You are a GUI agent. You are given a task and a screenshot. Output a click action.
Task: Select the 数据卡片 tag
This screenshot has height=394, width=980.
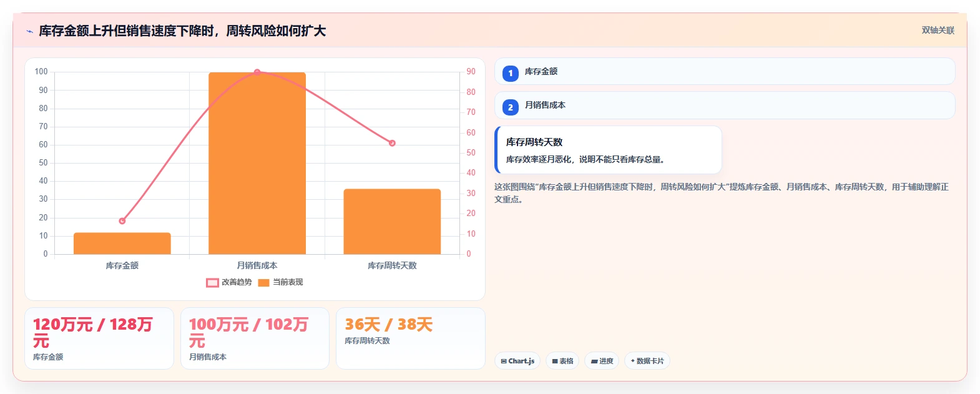pos(647,361)
